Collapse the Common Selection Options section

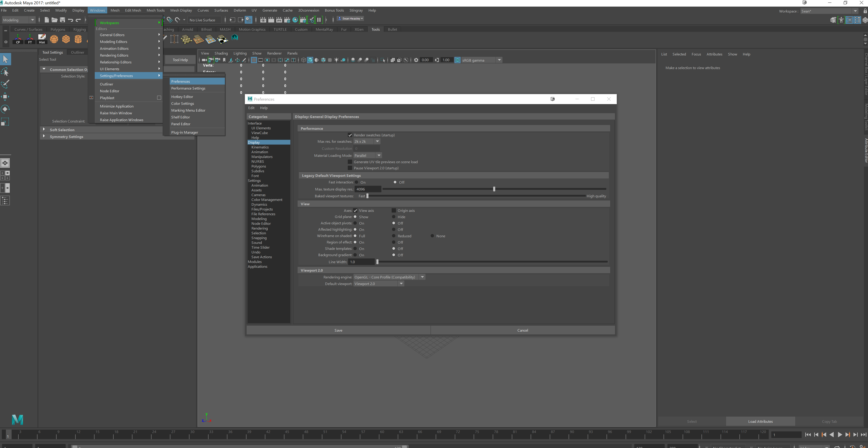click(44, 69)
